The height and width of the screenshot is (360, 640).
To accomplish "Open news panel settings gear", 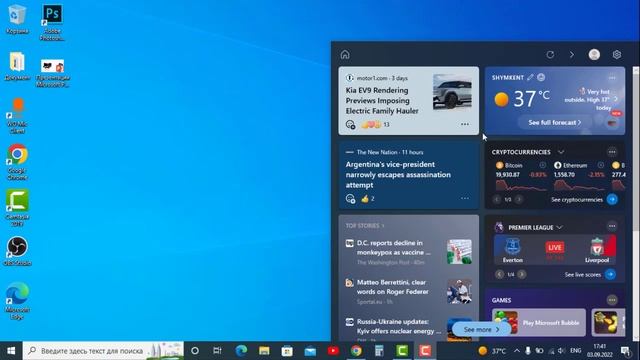I will click(617, 55).
